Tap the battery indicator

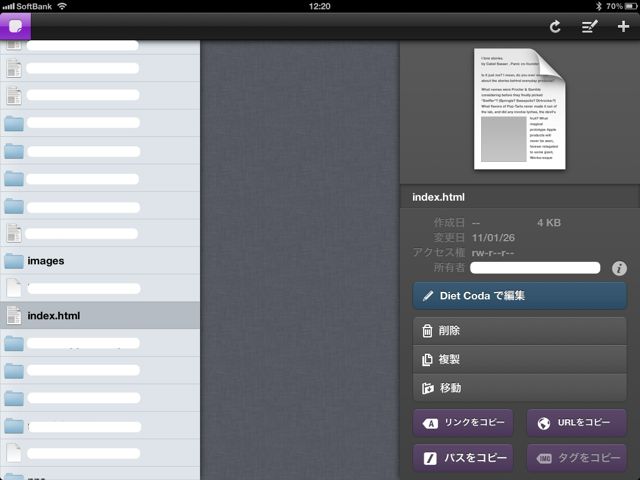tap(631, 6)
